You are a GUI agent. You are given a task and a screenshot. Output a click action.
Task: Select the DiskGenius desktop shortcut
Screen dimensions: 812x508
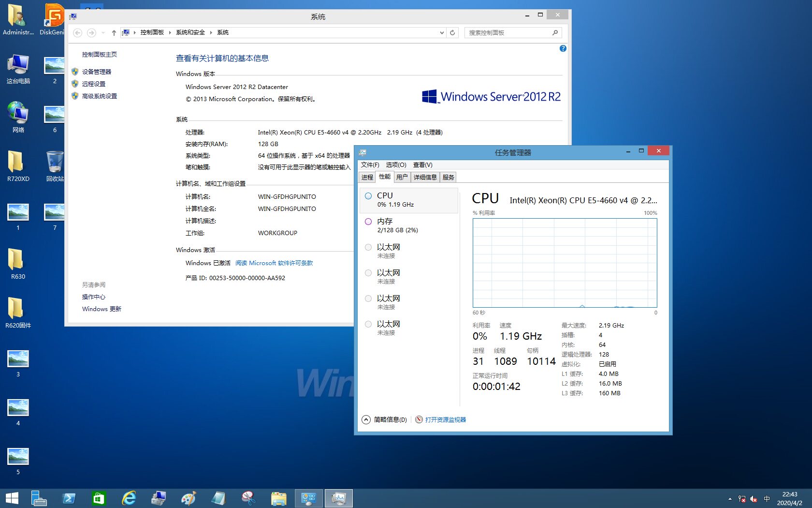[52, 19]
